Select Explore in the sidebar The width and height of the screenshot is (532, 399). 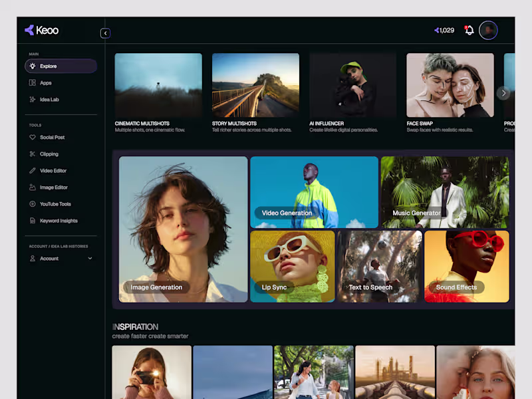pos(61,66)
